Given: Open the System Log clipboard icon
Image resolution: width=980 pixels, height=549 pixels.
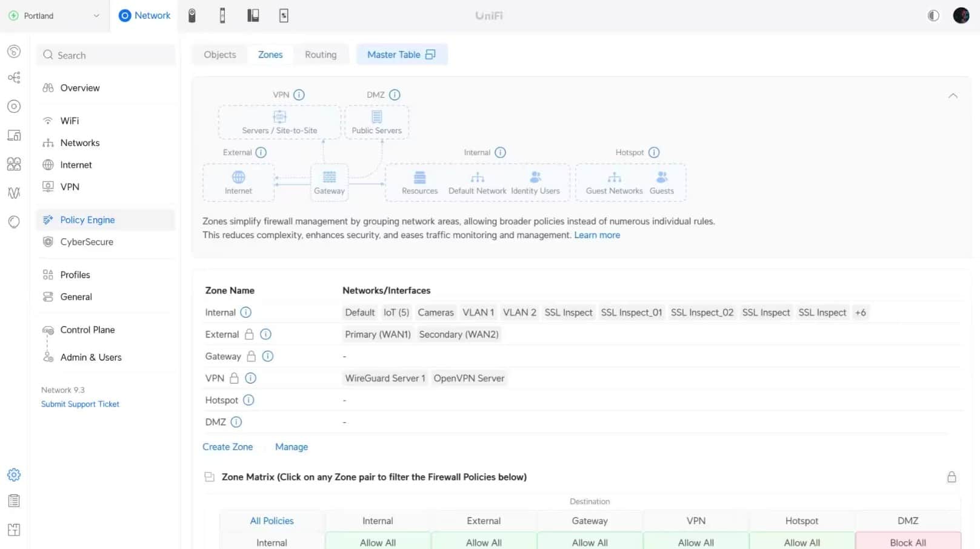Looking at the screenshot, I should click(x=14, y=501).
